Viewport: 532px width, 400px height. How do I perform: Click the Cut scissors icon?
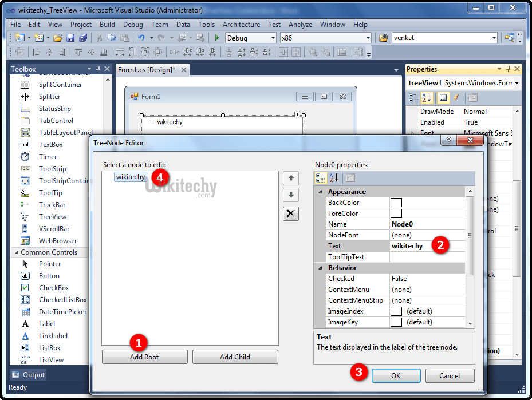pos(99,38)
